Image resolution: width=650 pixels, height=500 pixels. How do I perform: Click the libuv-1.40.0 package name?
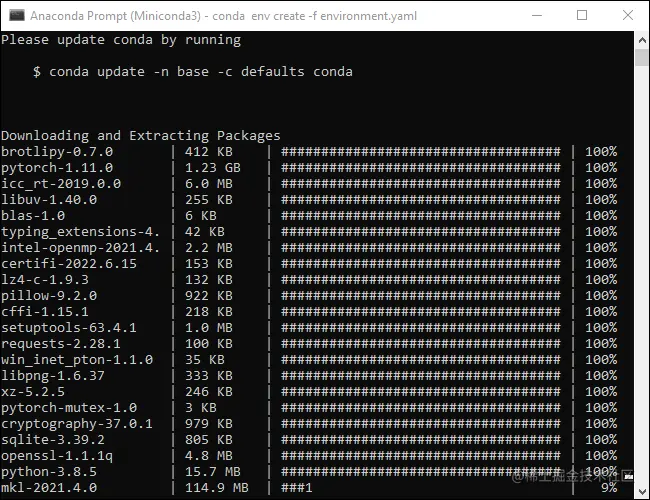click(49, 200)
